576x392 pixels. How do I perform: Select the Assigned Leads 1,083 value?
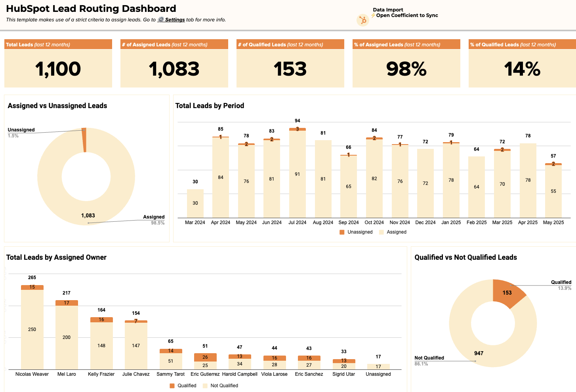coord(174,69)
